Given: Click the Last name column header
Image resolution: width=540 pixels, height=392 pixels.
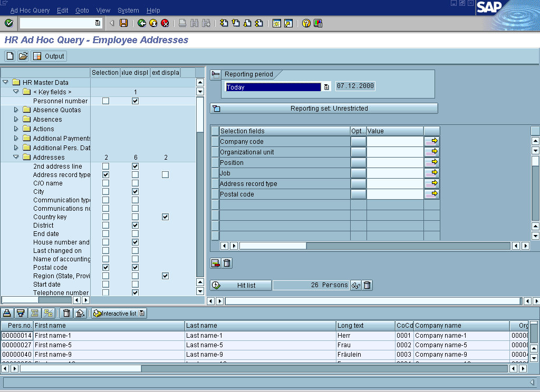Looking at the screenshot, I should point(260,325).
